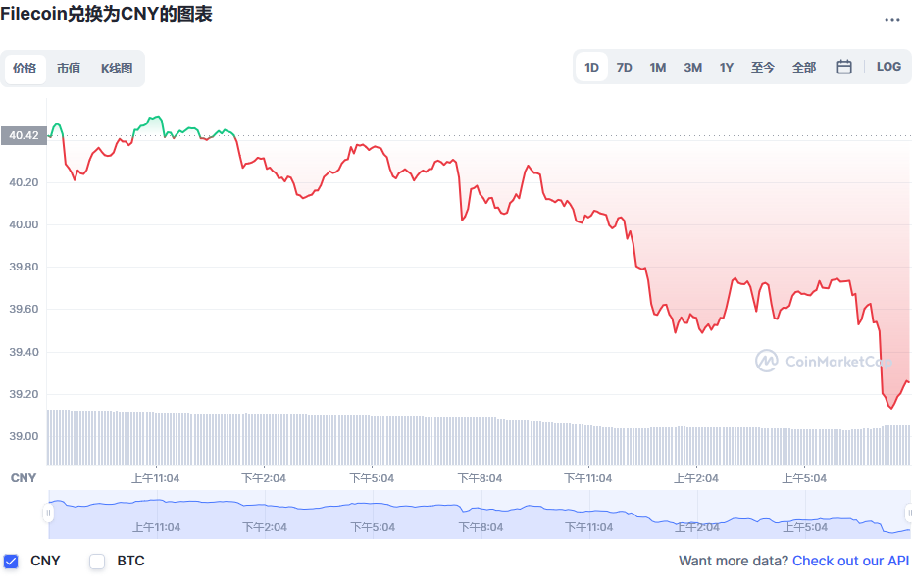Click the 下午2:04 label on main chart axis

[x=264, y=478]
